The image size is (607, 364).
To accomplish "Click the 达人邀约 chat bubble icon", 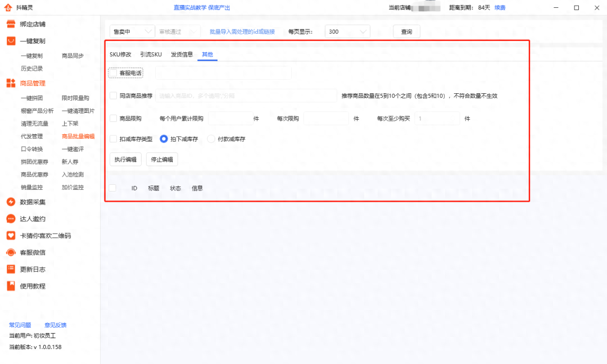I will (x=11, y=219).
